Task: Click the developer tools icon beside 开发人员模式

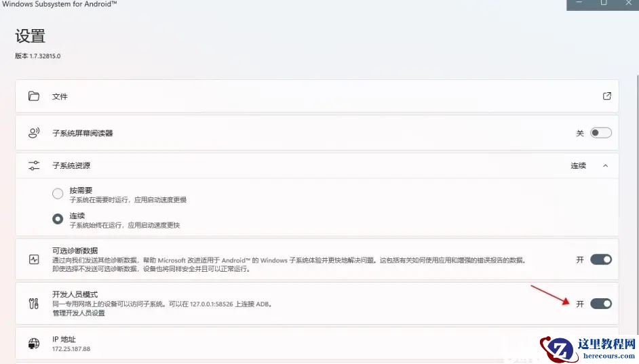Action: tap(34, 304)
